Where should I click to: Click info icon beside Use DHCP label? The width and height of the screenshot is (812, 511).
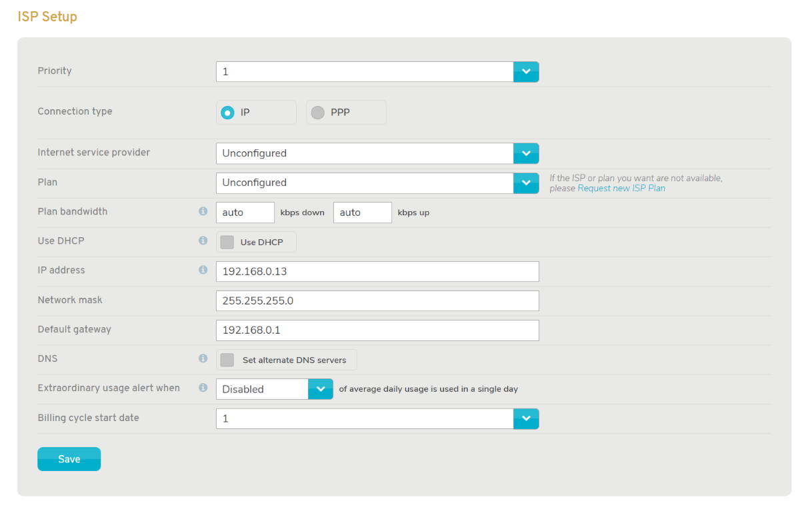click(x=203, y=241)
